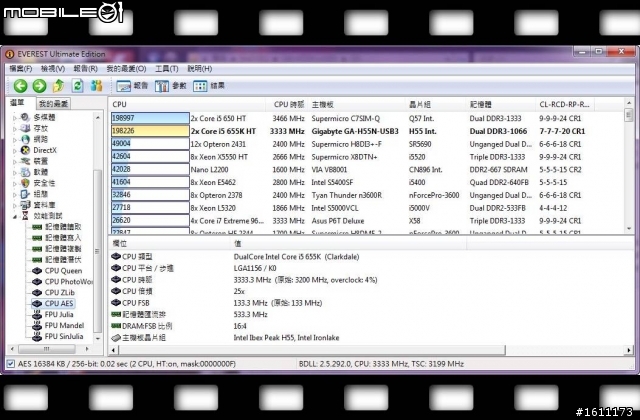This screenshot has width=640, height=420.
Task: Expand the first tree node above DirectX
Action: tap(15, 140)
